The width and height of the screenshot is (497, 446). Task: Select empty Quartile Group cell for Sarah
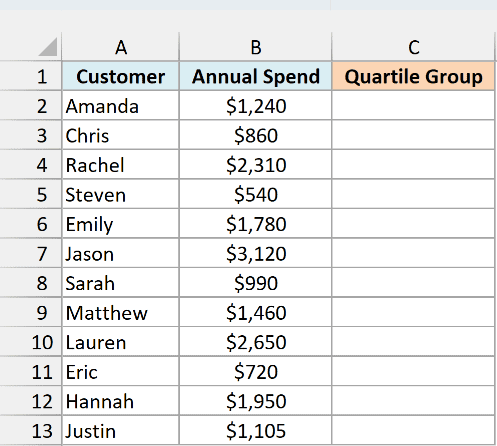413,282
